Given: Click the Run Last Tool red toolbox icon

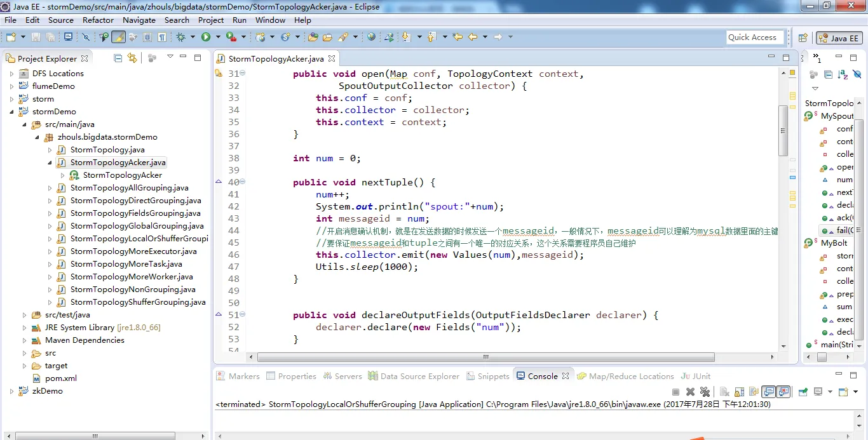Looking at the screenshot, I should pos(231,37).
